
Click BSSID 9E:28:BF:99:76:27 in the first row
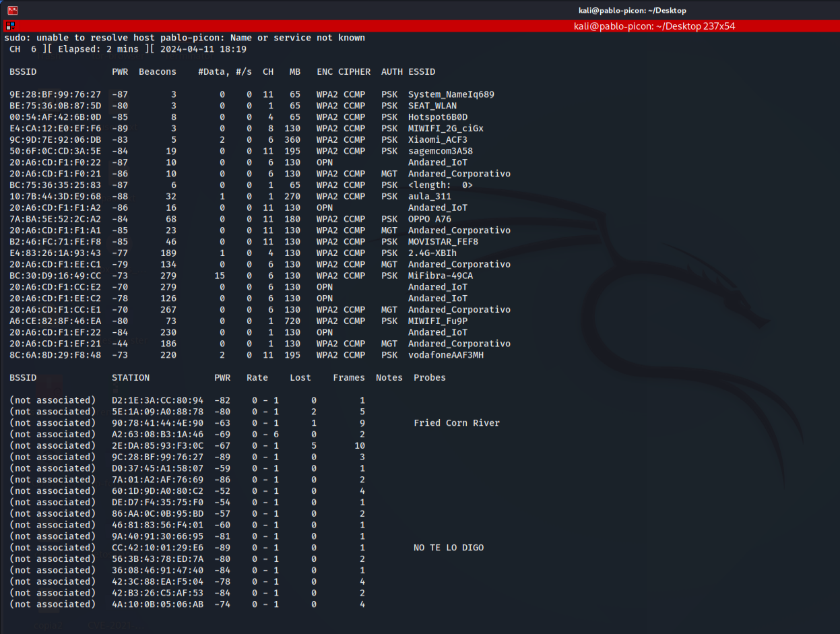[55, 94]
